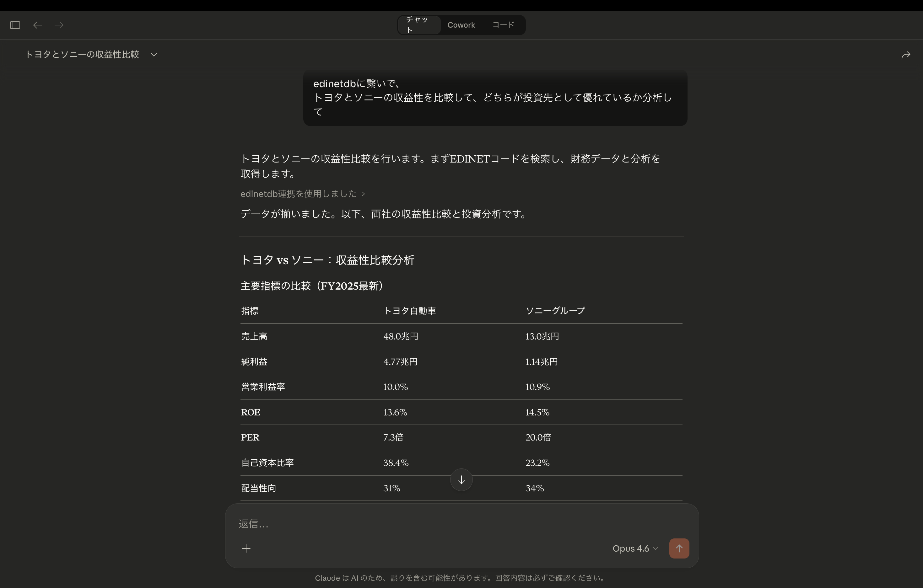This screenshot has width=923, height=588.
Task: Click the トヨタとソニーの収益性比較 conversation title
Action: pyautogui.click(x=82, y=55)
